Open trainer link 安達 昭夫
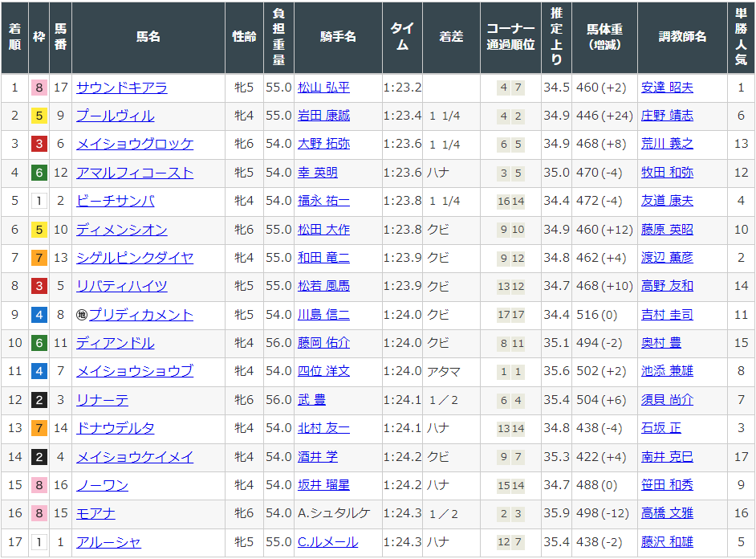The height and width of the screenshot is (559, 756). (x=667, y=88)
